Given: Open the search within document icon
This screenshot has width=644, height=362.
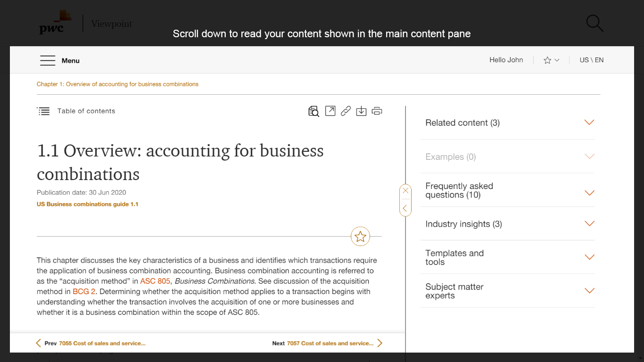Looking at the screenshot, I should (x=313, y=111).
